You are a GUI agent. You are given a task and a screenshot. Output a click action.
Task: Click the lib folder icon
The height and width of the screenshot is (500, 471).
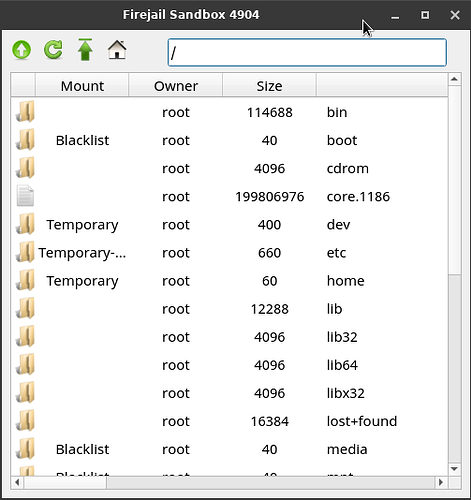click(25, 308)
